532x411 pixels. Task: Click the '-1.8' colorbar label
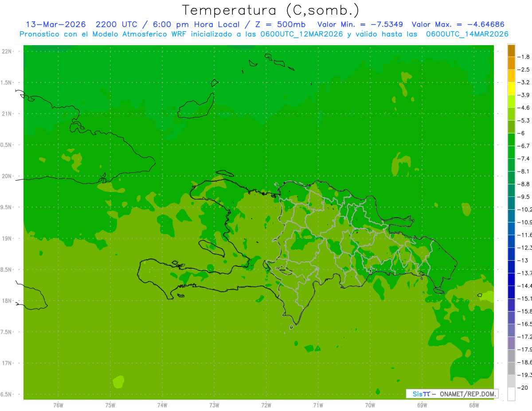click(523, 57)
